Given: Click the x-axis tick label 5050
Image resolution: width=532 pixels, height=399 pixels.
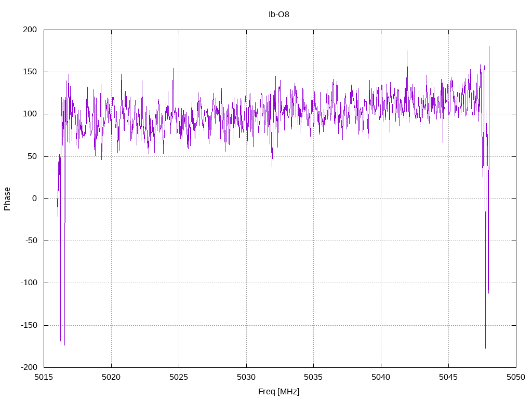Looking at the screenshot, I should click(x=516, y=377).
